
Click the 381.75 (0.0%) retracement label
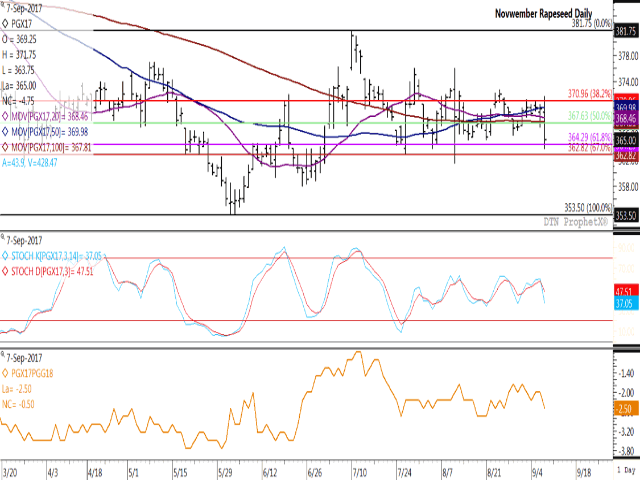pyautogui.click(x=592, y=23)
